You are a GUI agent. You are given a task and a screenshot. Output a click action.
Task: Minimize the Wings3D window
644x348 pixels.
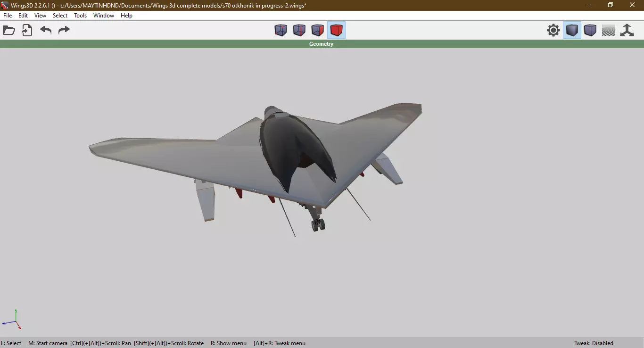point(589,5)
